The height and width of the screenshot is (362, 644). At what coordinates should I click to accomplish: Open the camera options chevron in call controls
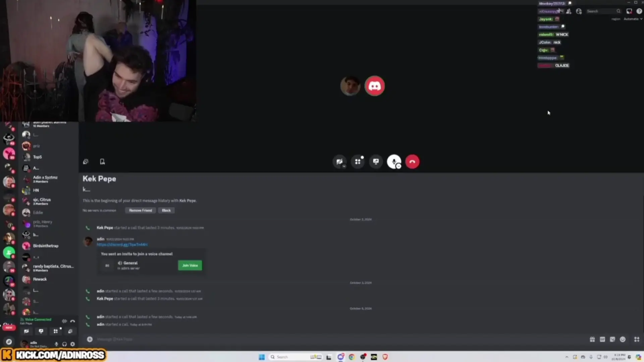tap(344, 166)
